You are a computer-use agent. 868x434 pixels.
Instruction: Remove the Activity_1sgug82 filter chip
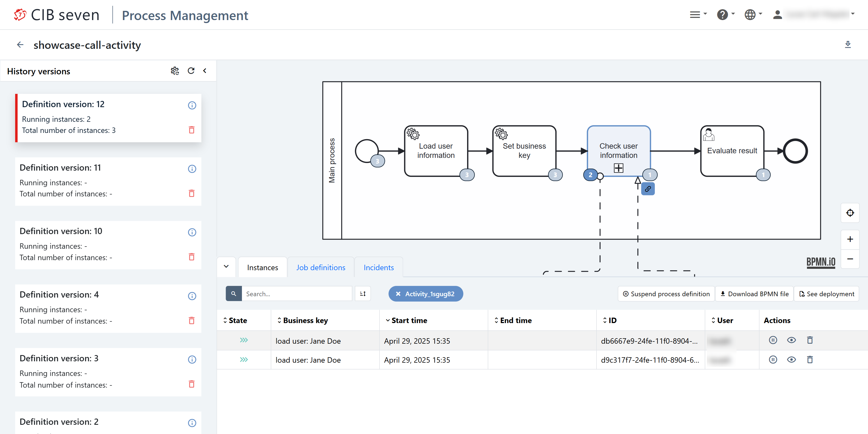click(x=398, y=294)
